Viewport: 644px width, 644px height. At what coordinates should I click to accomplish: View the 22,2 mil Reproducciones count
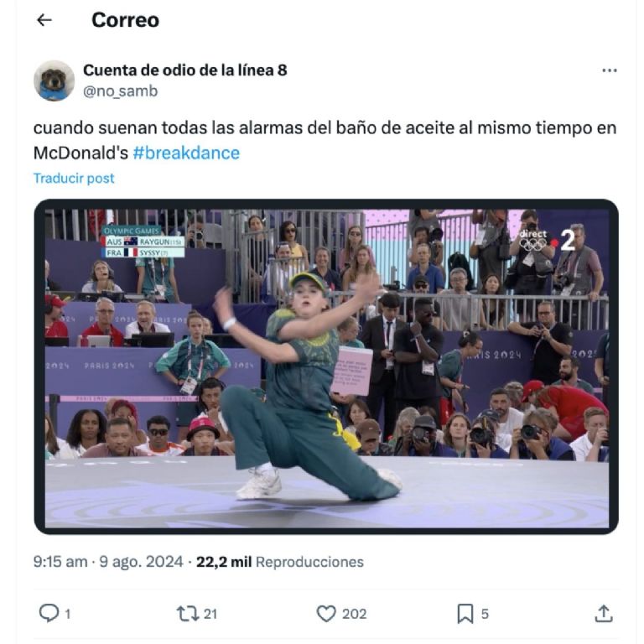tap(280, 562)
